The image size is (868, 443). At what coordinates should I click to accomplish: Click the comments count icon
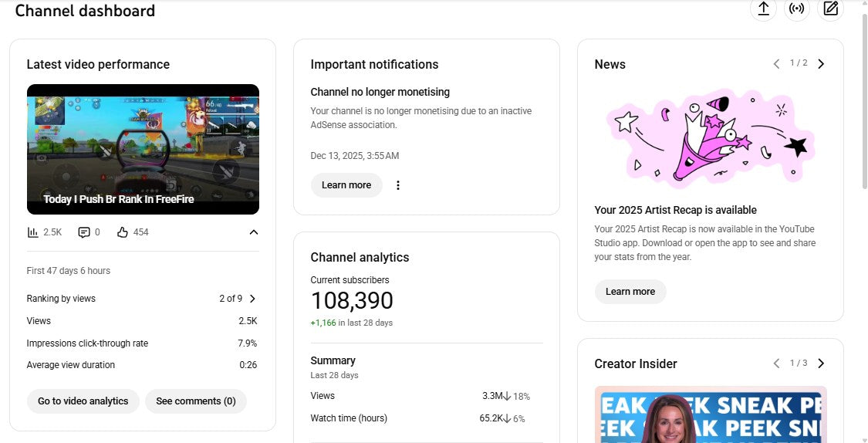click(84, 232)
